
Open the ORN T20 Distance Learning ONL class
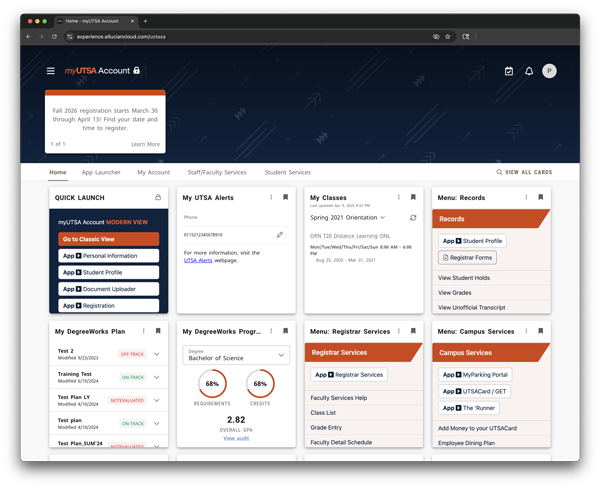coord(350,236)
